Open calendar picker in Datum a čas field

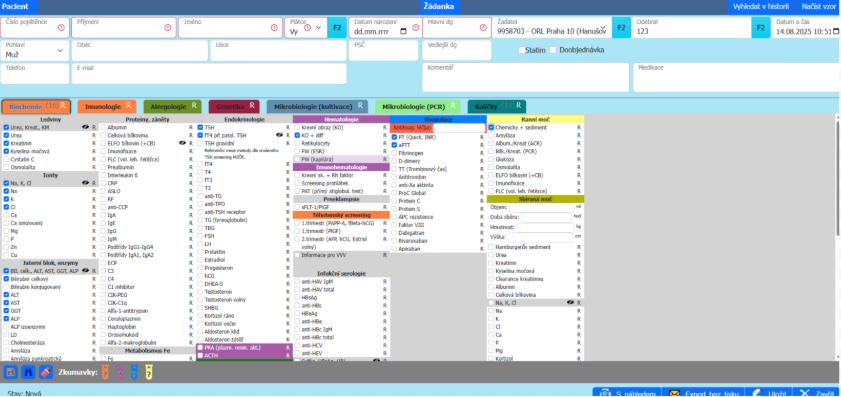coord(836,32)
